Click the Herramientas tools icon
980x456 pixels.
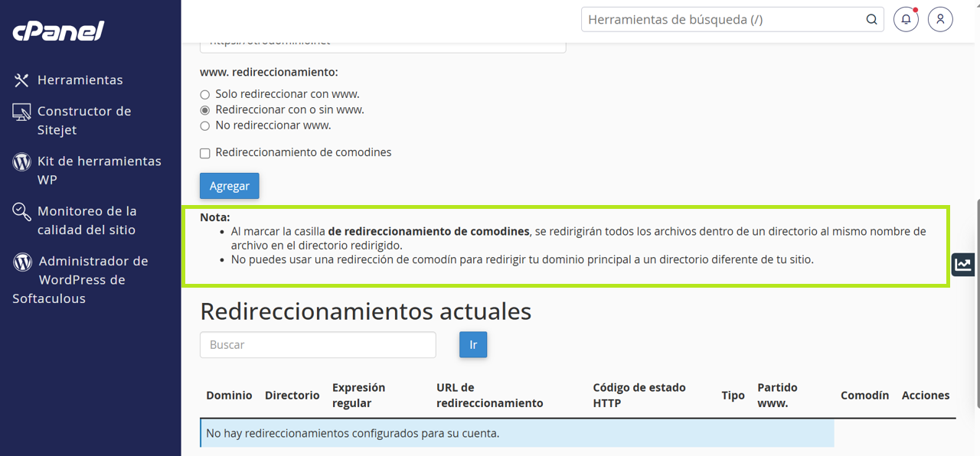click(21, 80)
